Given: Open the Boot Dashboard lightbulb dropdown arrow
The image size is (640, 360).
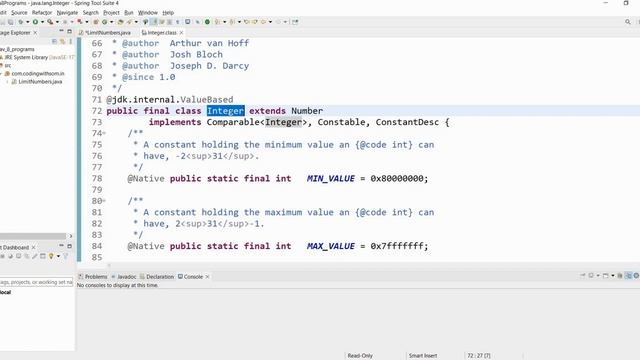Looking at the screenshot, I should click(x=58, y=256).
